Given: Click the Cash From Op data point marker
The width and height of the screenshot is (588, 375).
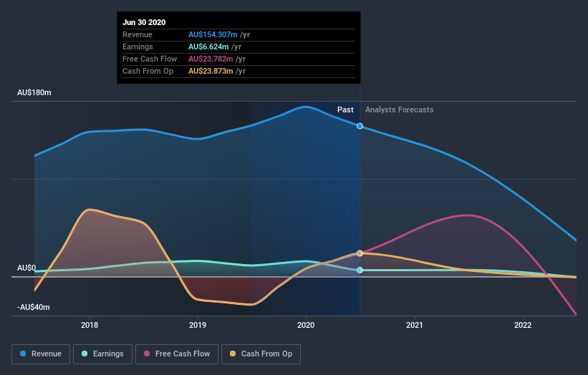Looking at the screenshot, I should 360,253.
